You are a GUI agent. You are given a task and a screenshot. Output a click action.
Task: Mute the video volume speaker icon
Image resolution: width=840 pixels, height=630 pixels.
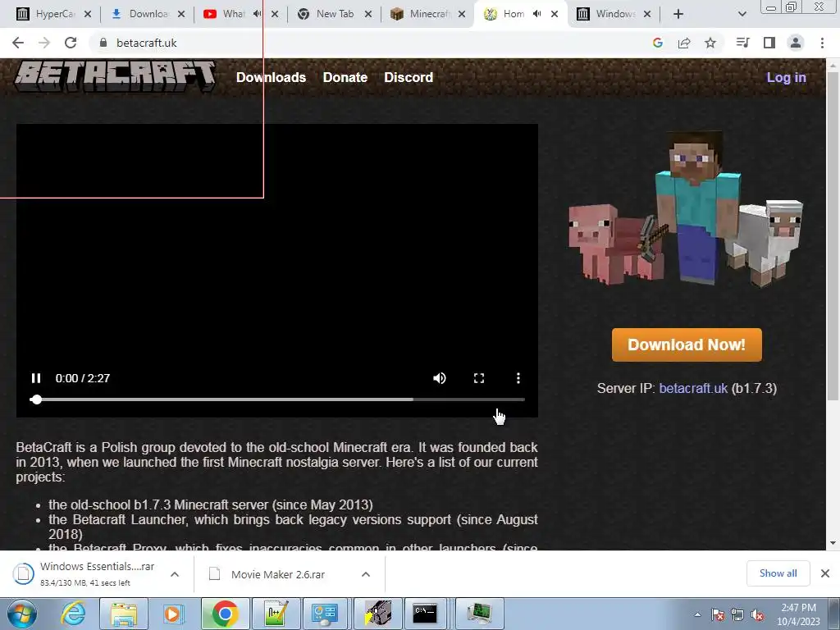click(440, 378)
